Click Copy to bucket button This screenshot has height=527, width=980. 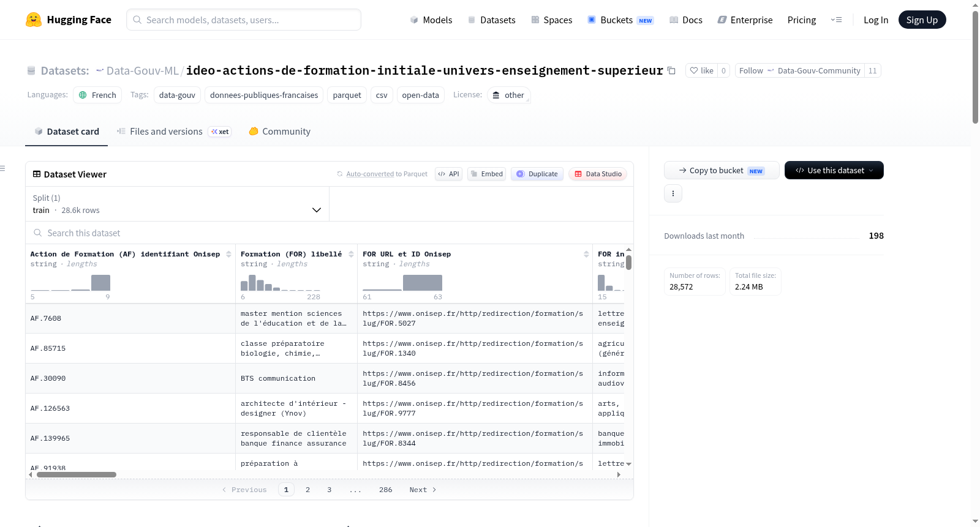[x=722, y=170]
